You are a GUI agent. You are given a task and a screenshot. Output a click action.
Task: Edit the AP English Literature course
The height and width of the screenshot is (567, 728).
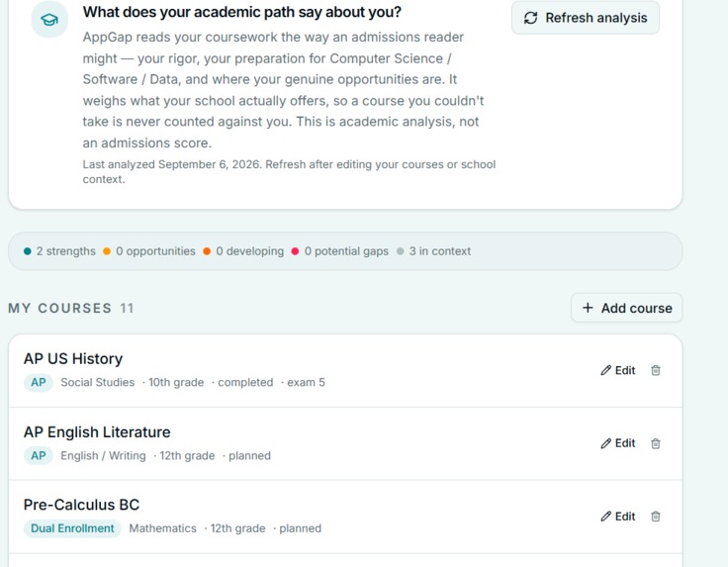[x=617, y=443]
